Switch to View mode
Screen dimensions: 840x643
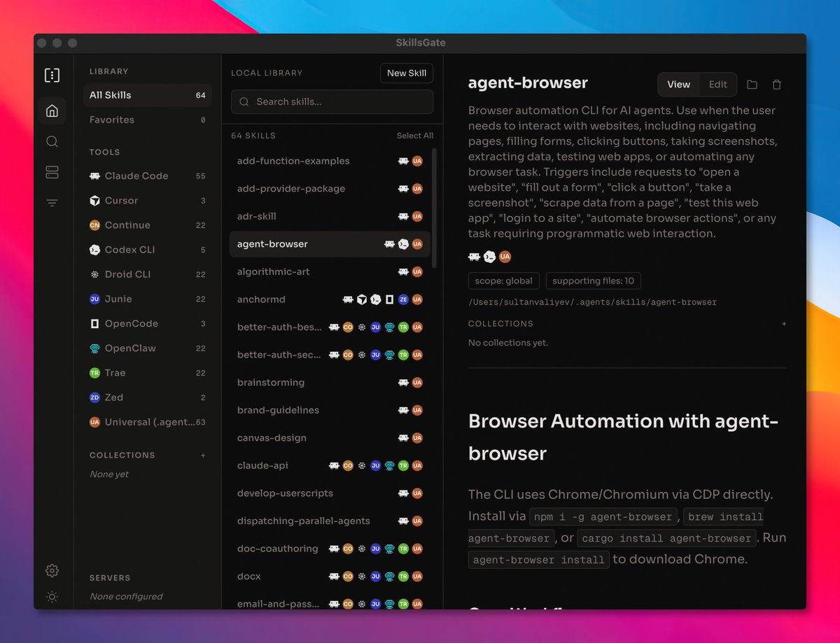tap(678, 85)
